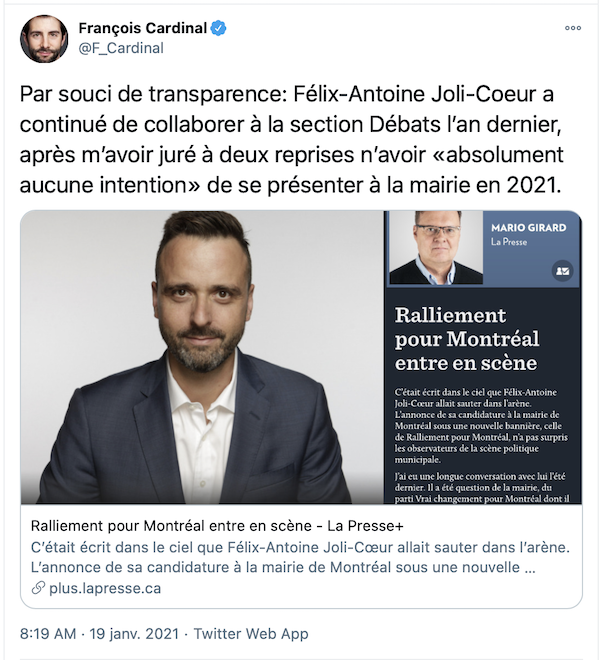
Task: Click the François Cardinal display name
Action: (x=143, y=28)
